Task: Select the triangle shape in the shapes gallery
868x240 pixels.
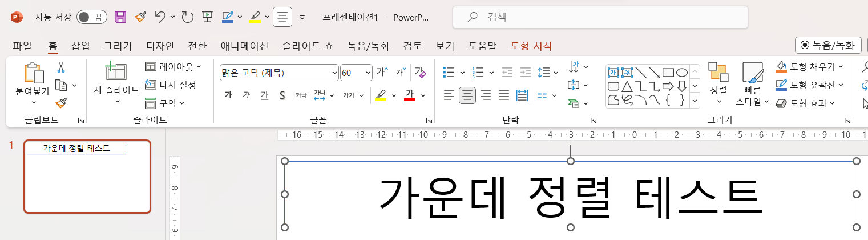Action: (627, 86)
